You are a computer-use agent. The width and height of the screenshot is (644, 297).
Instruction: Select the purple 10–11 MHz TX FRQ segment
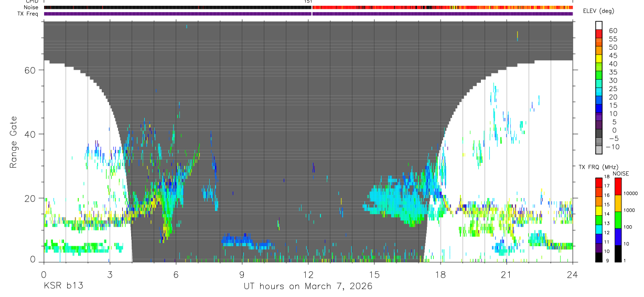point(599,248)
